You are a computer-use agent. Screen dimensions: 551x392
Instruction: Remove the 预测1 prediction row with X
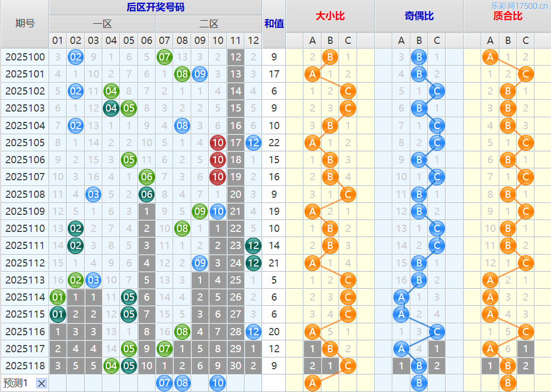(x=42, y=383)
